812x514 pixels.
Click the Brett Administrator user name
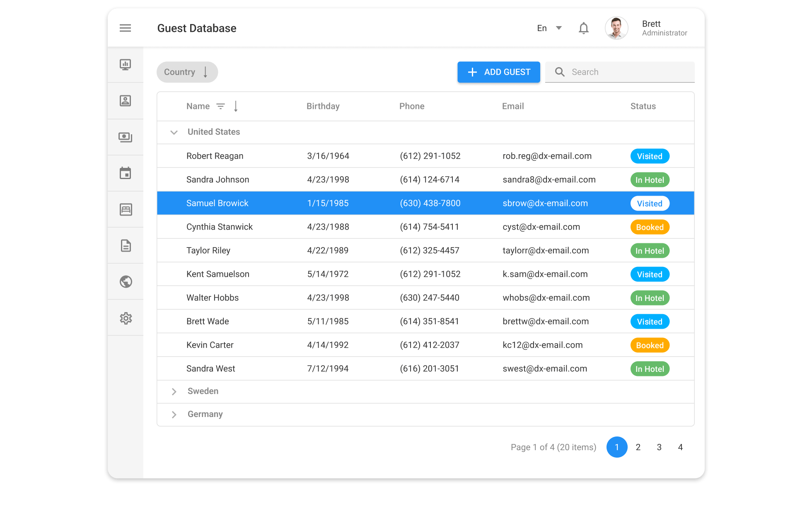tap(665, 28)
